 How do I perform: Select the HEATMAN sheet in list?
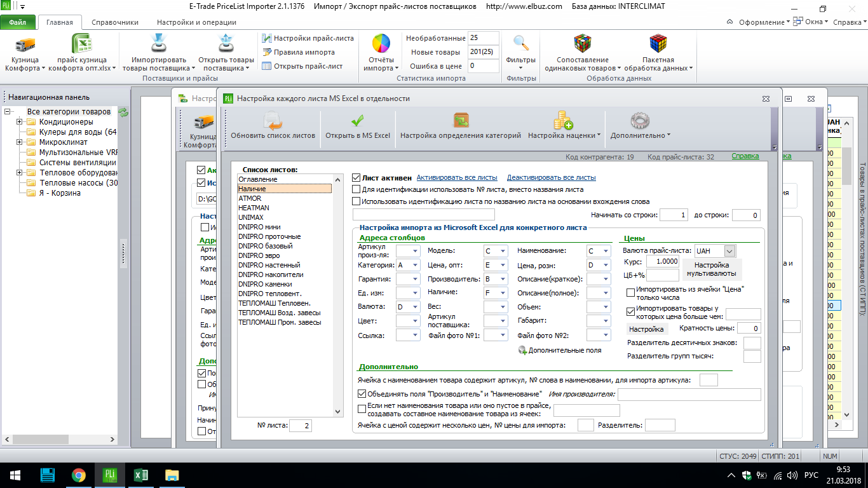point(254,208)
